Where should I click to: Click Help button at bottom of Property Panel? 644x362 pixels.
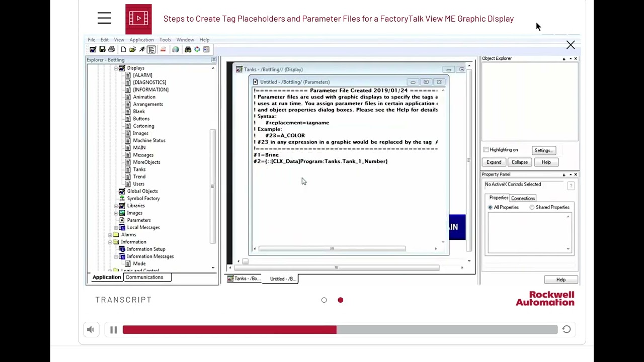click(561, 280)
